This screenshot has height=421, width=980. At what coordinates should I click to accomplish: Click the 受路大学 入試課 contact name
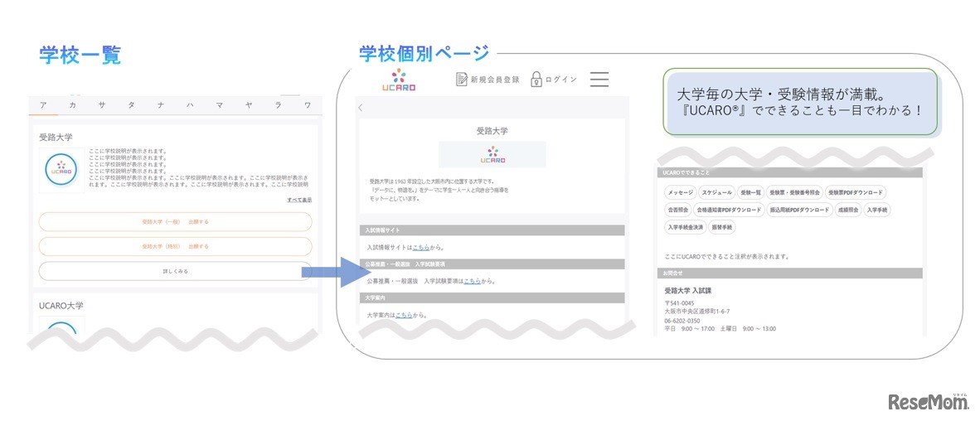point(688,291)
